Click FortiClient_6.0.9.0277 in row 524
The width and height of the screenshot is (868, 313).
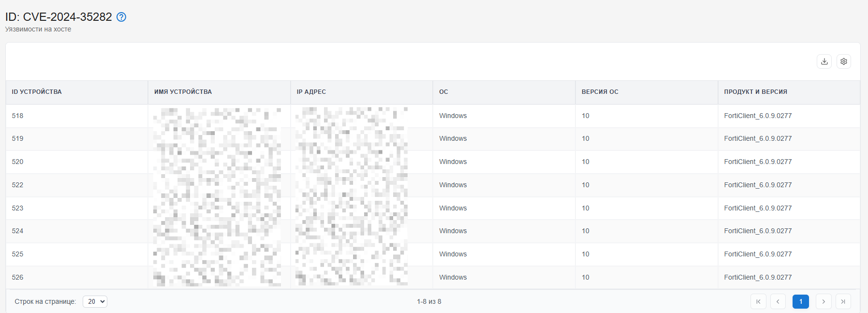point(758,231)
